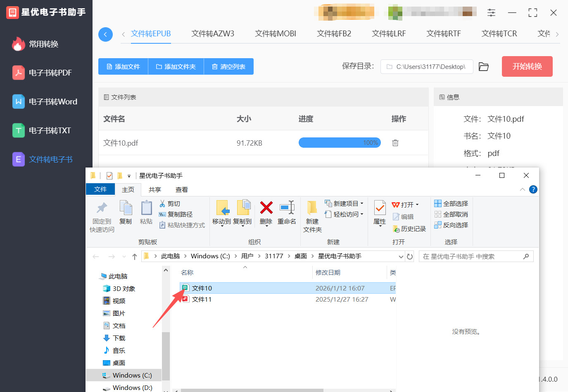
Task: Click the 100% progress bar
Action: click(x=339, y=143)
